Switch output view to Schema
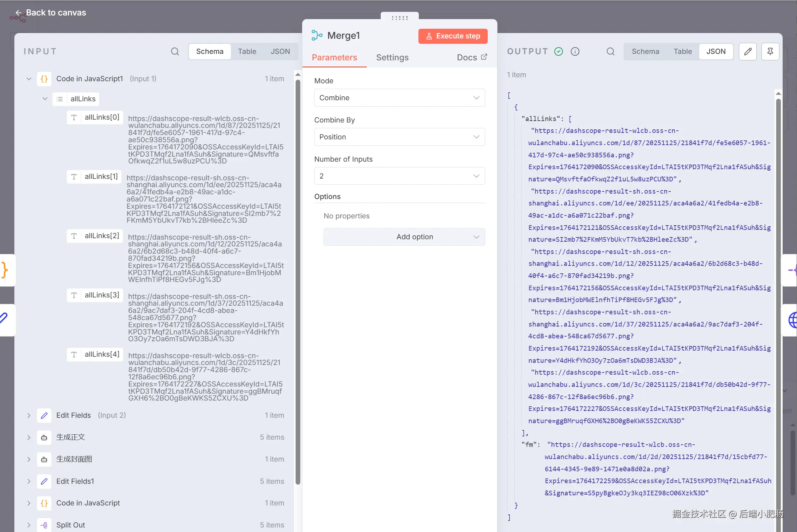The image size is (797, 532). click(x=645, y=51)
